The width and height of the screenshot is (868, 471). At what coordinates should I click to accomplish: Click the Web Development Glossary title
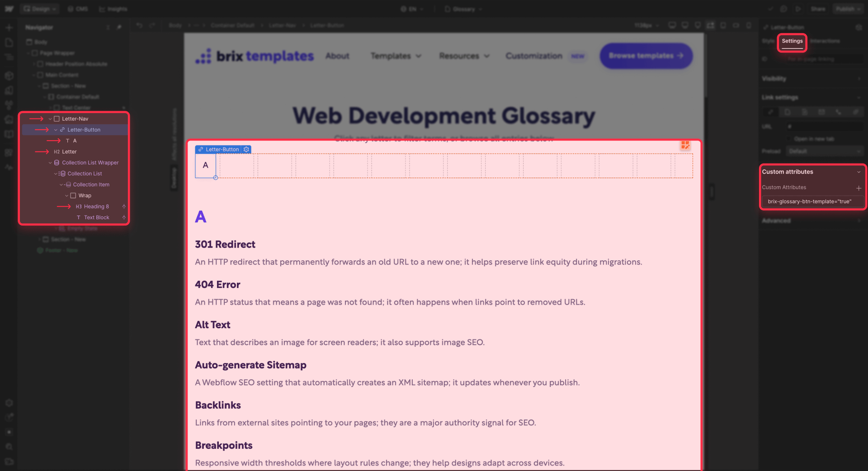444,116
